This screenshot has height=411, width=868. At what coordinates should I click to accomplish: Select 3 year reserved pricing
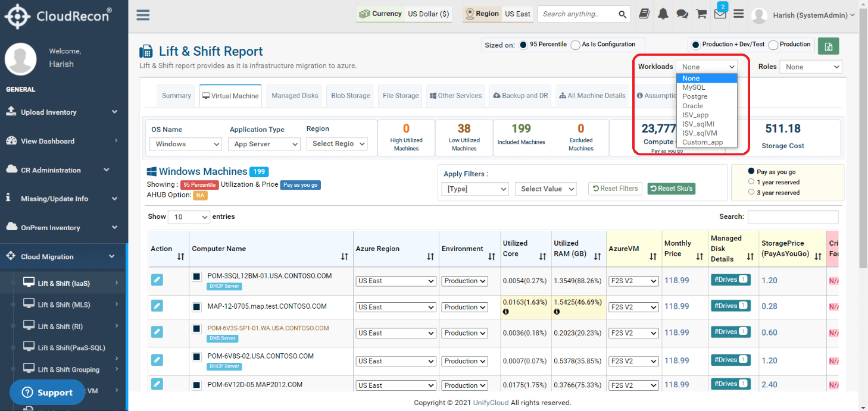[x=751, y=193]
